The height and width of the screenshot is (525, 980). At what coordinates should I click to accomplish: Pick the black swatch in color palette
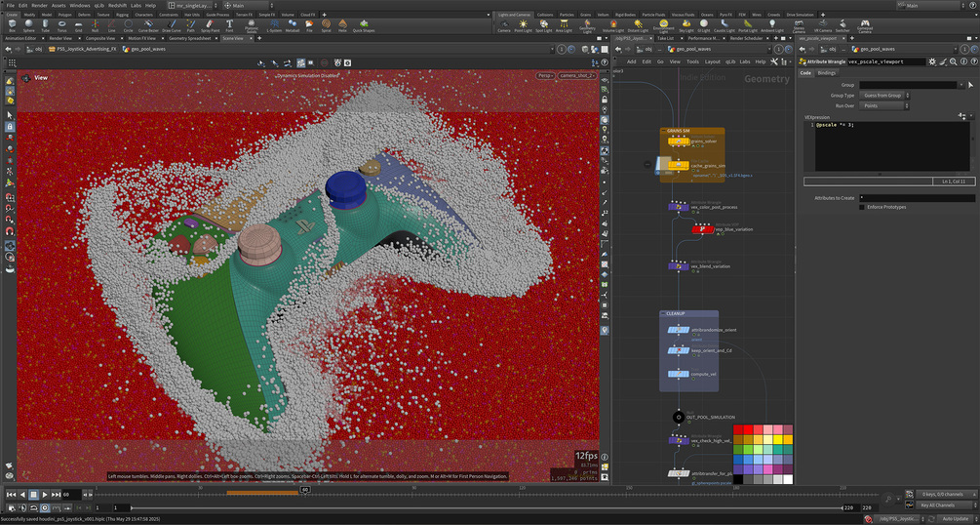[x=738, y=479]
